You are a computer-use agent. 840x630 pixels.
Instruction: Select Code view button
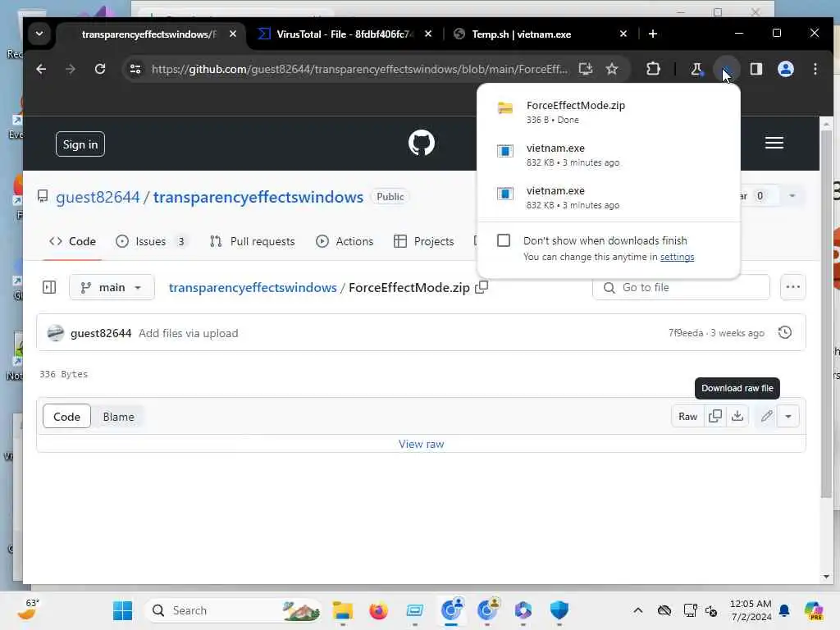tap(66, 417)
